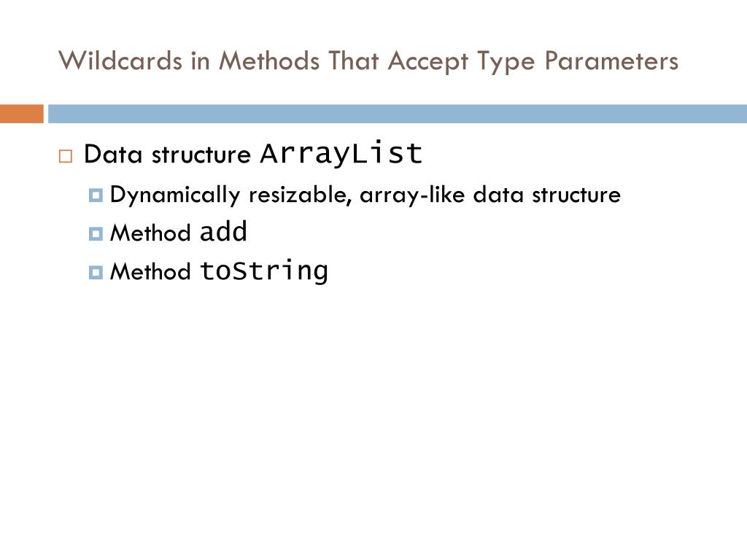Click the hollow orange bullet beside Data structure
The height and width of the screenshot is (560, 747).
[66, 156]
